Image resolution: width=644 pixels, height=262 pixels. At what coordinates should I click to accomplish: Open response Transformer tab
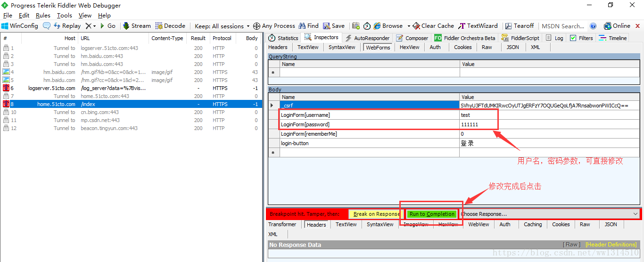pos(282,224)
